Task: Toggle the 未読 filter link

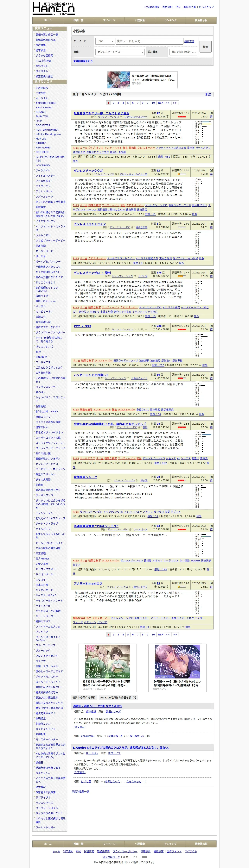Action: click(208, 94)
